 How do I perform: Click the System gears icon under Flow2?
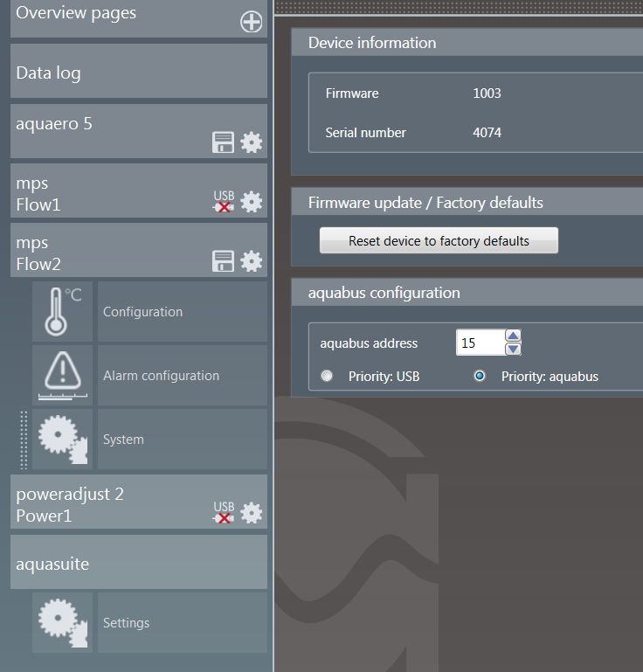tap(63, 440)
